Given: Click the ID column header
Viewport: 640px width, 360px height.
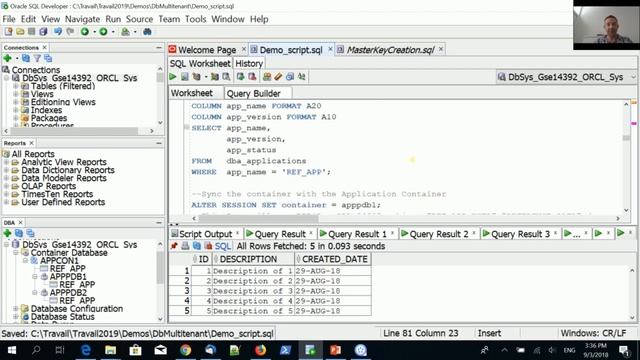Looking at the screenshot, I should click(x=203, y=259).
